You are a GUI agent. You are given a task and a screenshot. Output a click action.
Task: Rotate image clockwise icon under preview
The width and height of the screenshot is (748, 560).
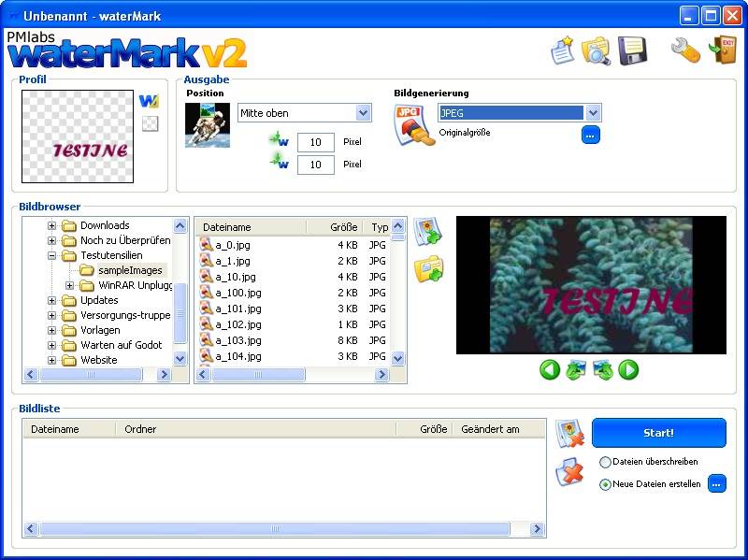coord(602,369)
